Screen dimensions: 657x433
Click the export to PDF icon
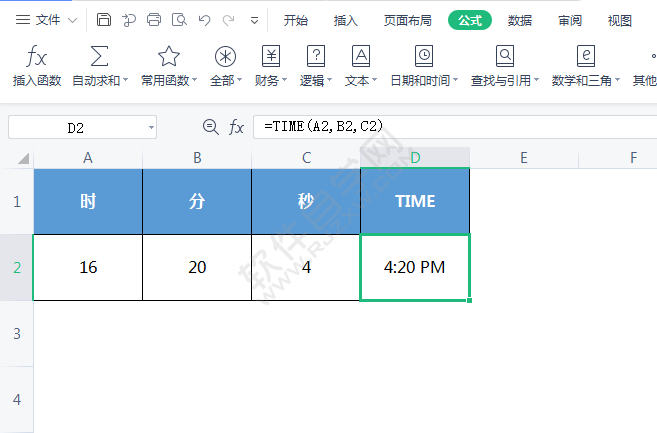[x=129, y=20]
